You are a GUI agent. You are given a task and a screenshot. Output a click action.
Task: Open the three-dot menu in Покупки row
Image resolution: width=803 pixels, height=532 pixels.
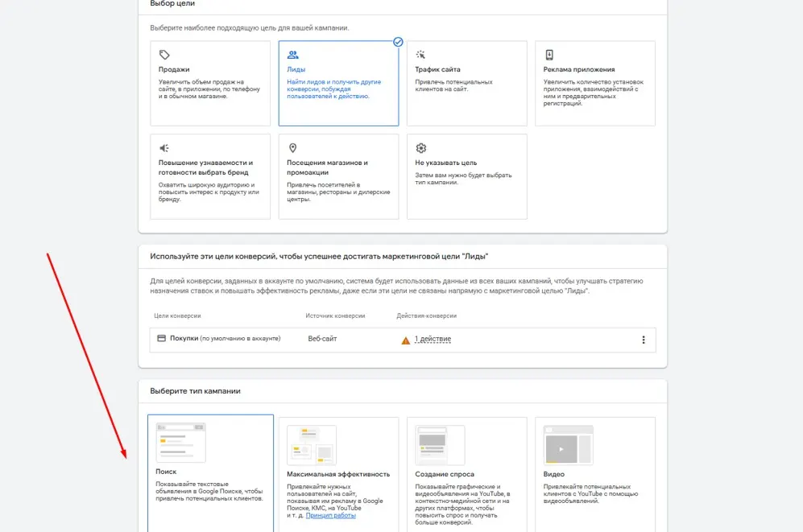(x=644, y=340)
